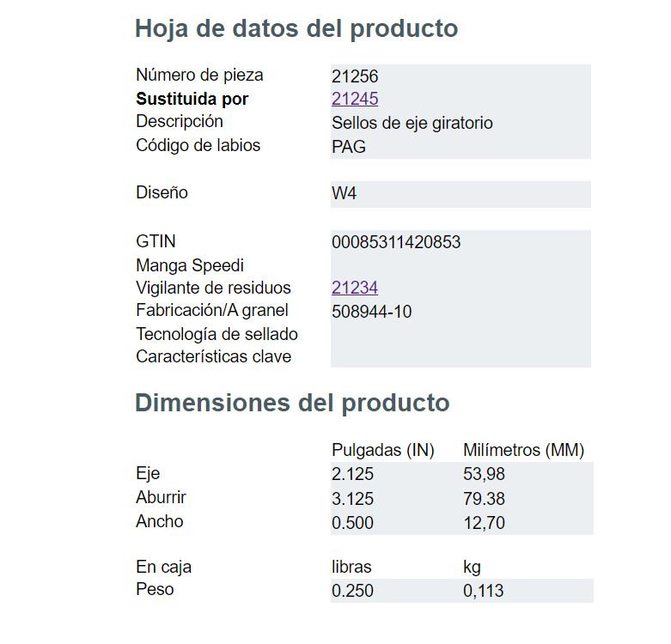This screenshot has height=644, width=671.
Task: Click the 'Pulgadas (IN)' column header
Action: tap(383, 450)
